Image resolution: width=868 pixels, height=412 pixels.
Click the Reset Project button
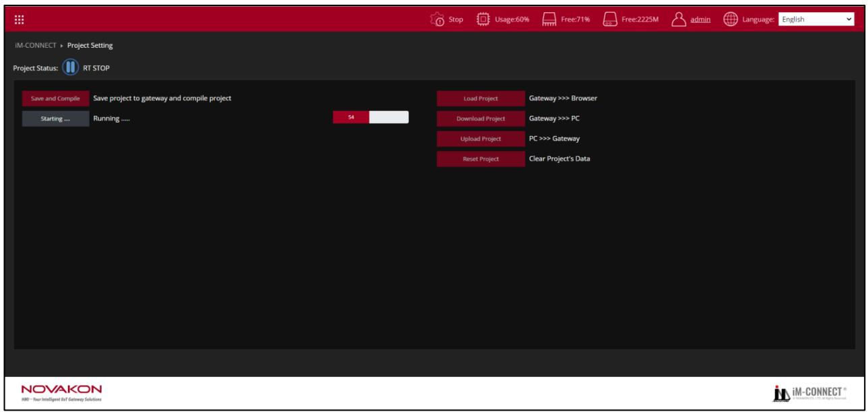[481, 159]
